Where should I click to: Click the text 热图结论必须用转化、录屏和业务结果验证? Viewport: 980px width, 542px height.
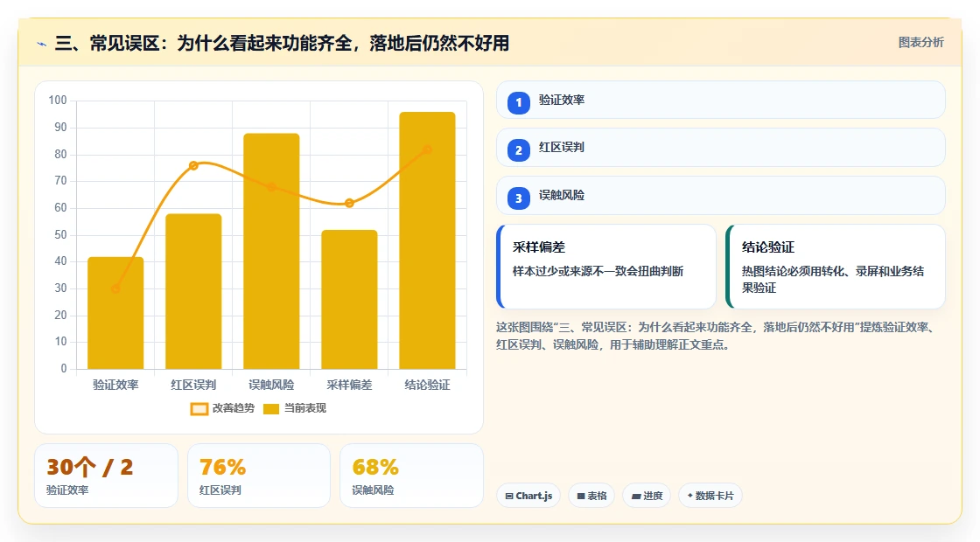(833, 280)
